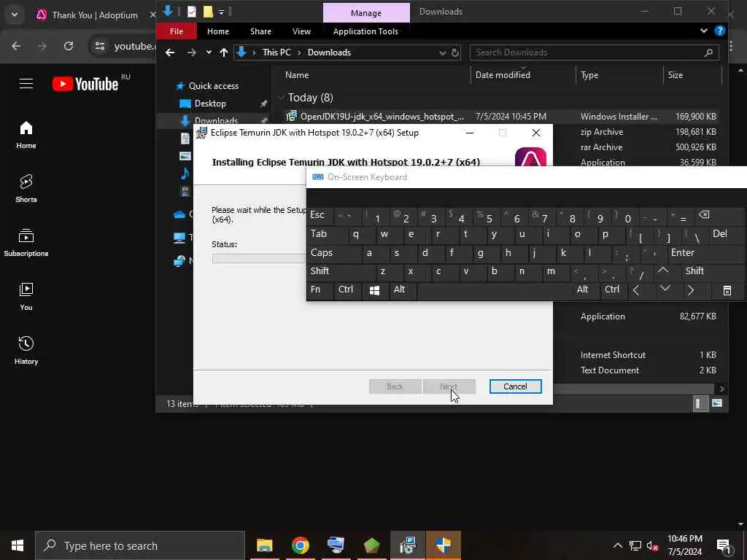Open YouTube Subscriptions
This screenshot has height=560, width=747.
[26, 242]
